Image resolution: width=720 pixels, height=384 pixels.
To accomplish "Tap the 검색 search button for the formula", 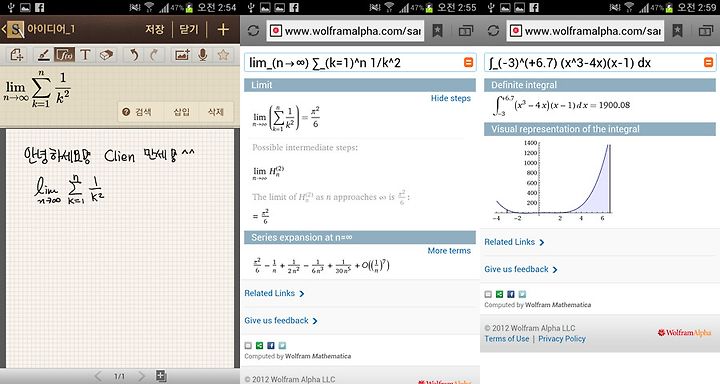I will tap(137, 112).
